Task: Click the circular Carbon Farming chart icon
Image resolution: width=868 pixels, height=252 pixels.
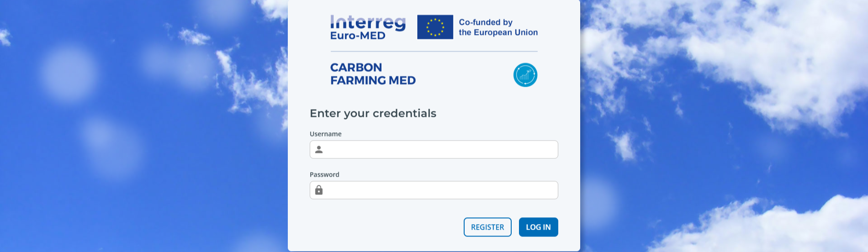Action: pyautogui.click(x=525, y=75)
